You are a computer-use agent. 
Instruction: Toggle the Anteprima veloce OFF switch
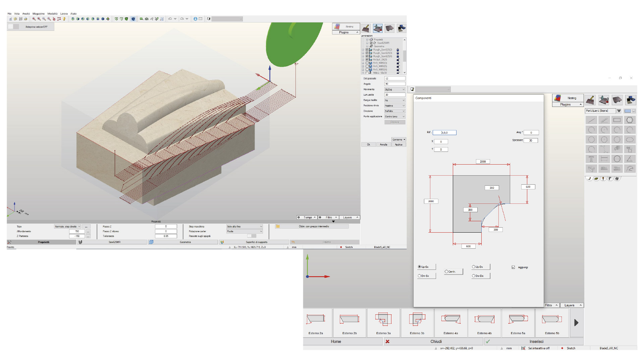[13, 26]
